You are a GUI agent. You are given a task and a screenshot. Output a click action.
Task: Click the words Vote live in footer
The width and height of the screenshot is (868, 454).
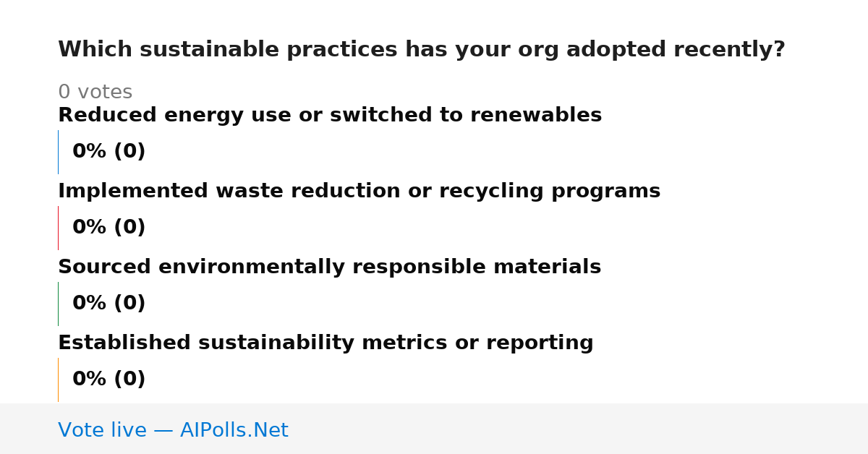coord(102,430)
